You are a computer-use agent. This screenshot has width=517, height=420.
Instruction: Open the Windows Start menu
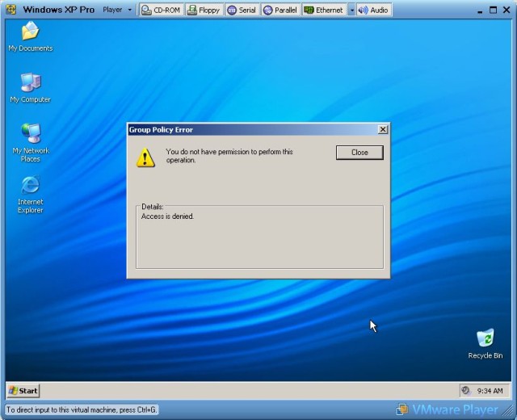click(x=23, y=391)
